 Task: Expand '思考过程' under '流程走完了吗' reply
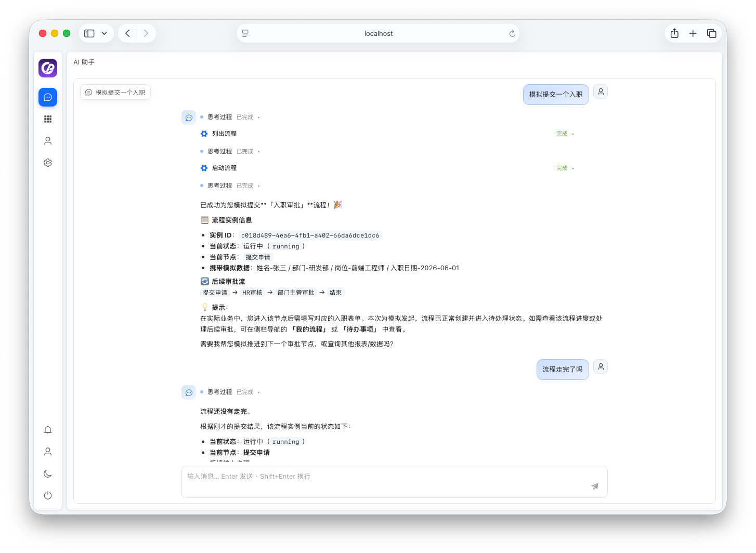[x=230, y=392]
